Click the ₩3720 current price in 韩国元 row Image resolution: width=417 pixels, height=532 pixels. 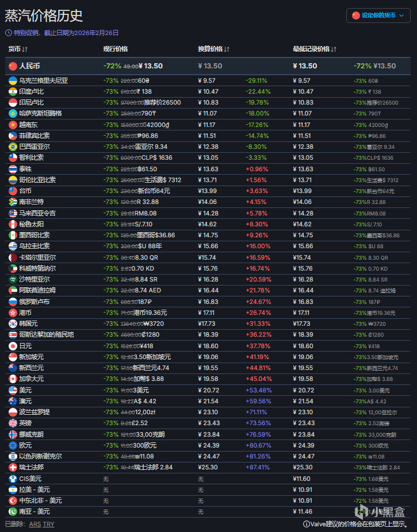coord(153,323)
